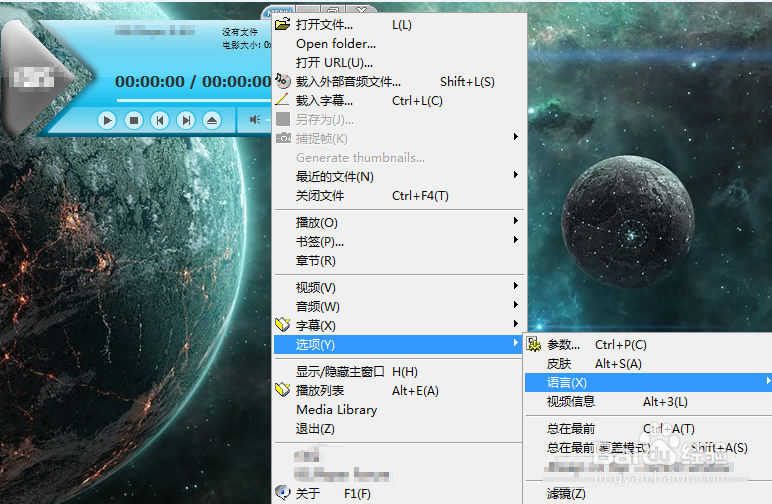Toggle 总在最前 always on top
The image size is (772, 504).
(x=648, y=429)
